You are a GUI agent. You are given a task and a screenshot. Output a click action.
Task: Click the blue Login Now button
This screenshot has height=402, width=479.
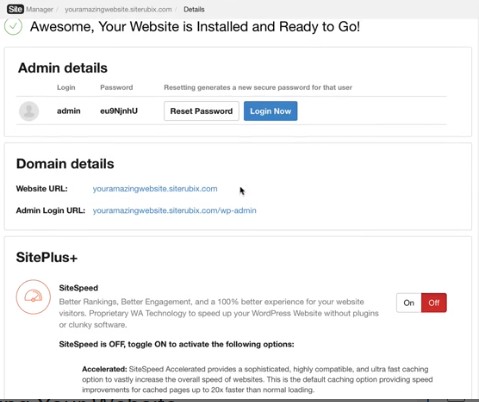point(270,111)
